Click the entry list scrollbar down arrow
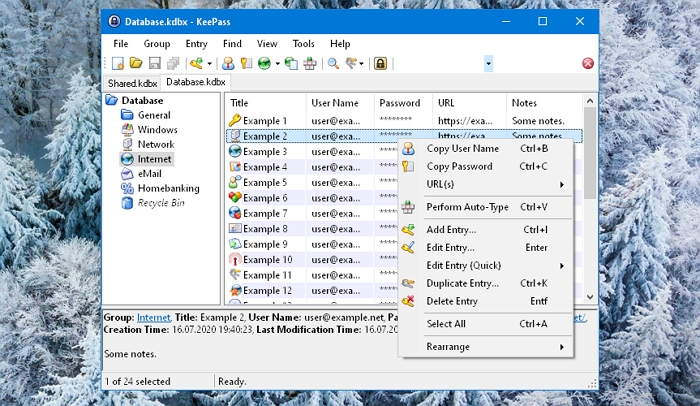This screenshot has height=406, width=700. click(x=590, y=297)
